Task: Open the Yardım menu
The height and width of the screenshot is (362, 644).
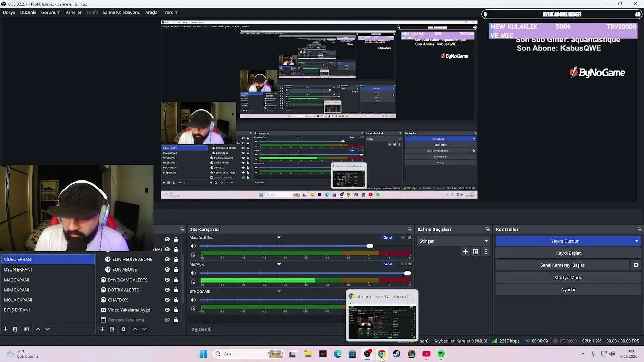Action: coord(171,12)
